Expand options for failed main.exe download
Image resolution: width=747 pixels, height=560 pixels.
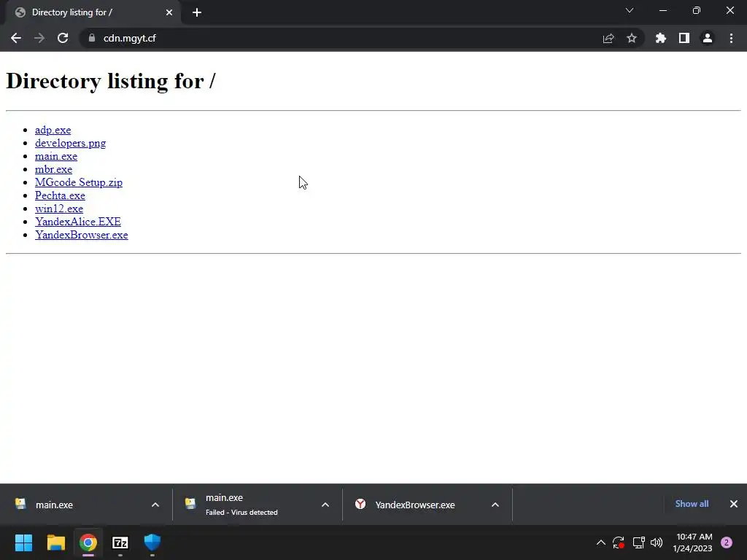tap(325, 505)
